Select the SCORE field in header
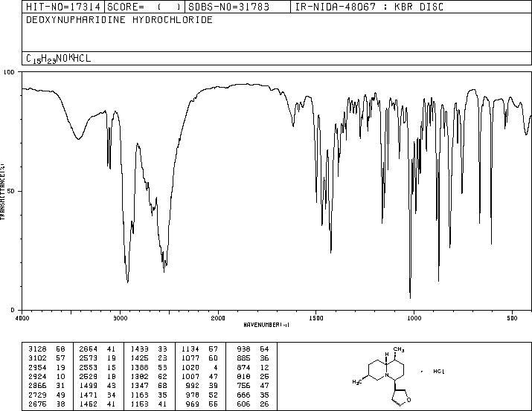This screenshot has width=532, height=411. (x=140, y=7)
